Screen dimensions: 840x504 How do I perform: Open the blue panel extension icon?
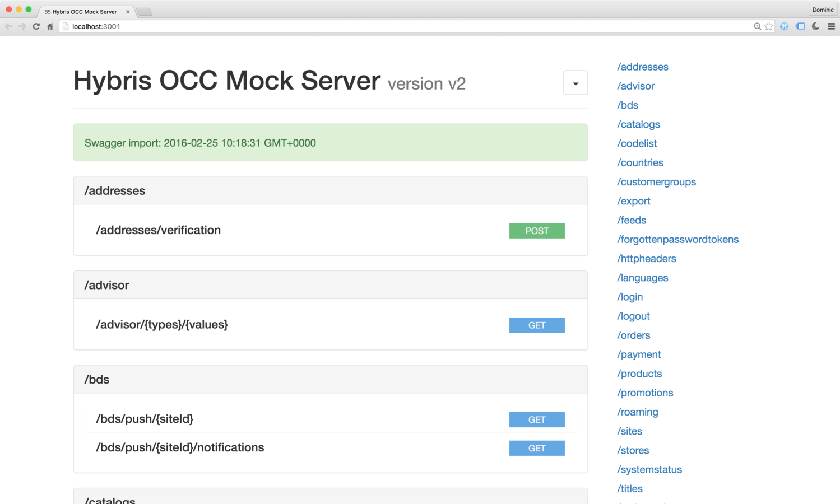(x=800, y=26)
